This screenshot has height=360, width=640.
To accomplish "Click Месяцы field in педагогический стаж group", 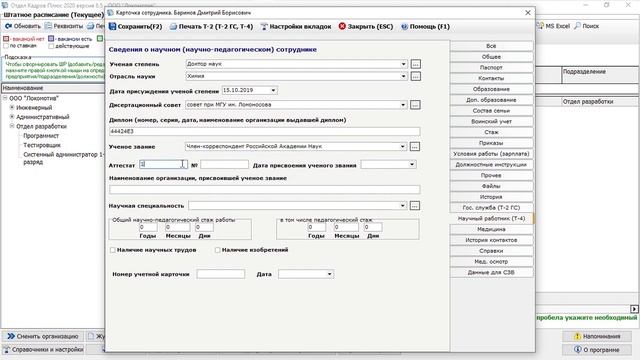I will (346, 227).
